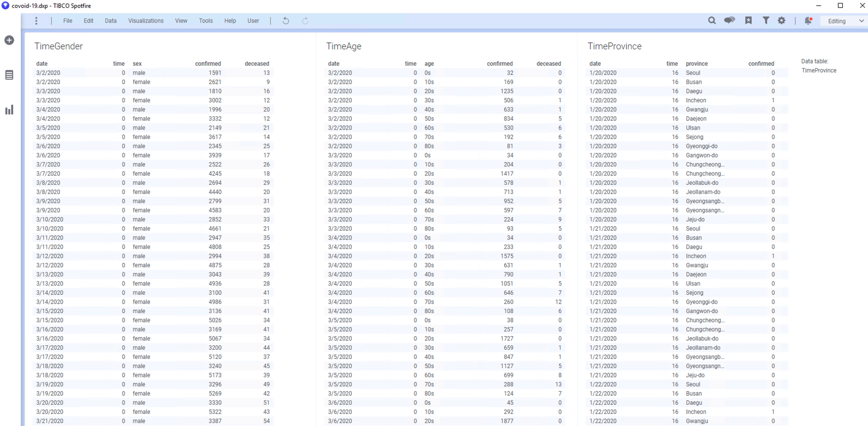Open the Edit menu
The image size is (868, 426).
(88, 21)
